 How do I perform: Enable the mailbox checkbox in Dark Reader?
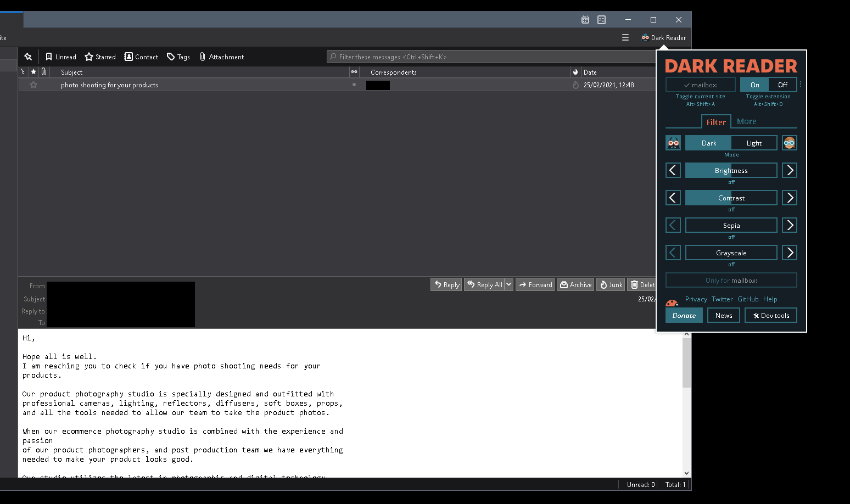[x=700, y=85]
